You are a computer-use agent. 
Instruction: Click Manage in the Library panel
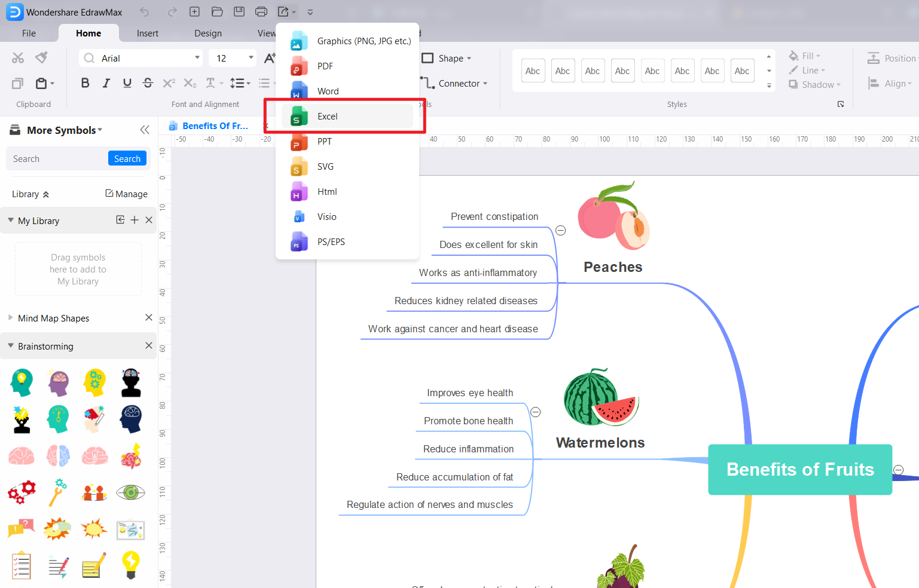pos(126,194)
